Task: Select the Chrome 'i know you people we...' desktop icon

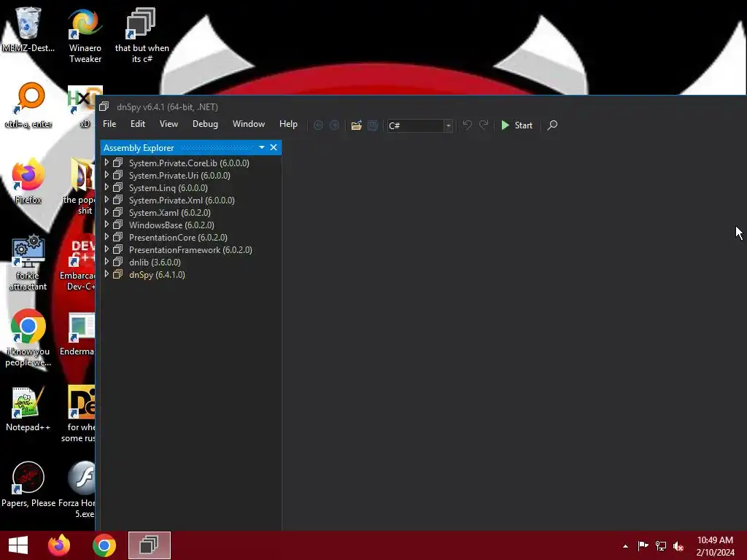Action: point(28,338)
